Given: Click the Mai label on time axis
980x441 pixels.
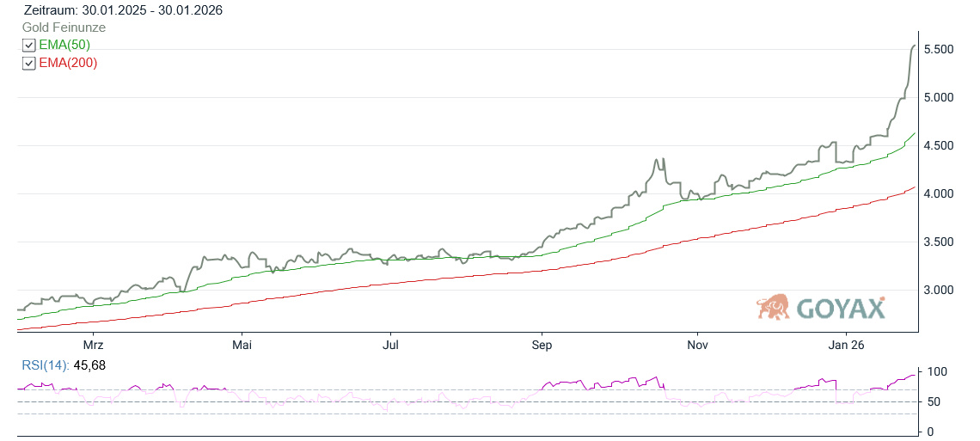Looking at the screenshot, I should click(x=242, y=346).
